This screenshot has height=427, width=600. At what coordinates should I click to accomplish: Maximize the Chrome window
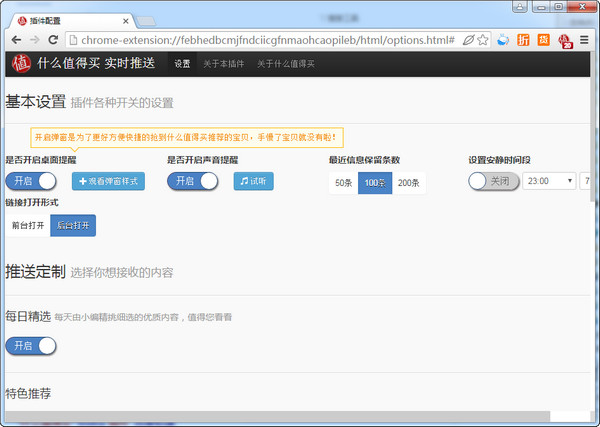(558, 7)
